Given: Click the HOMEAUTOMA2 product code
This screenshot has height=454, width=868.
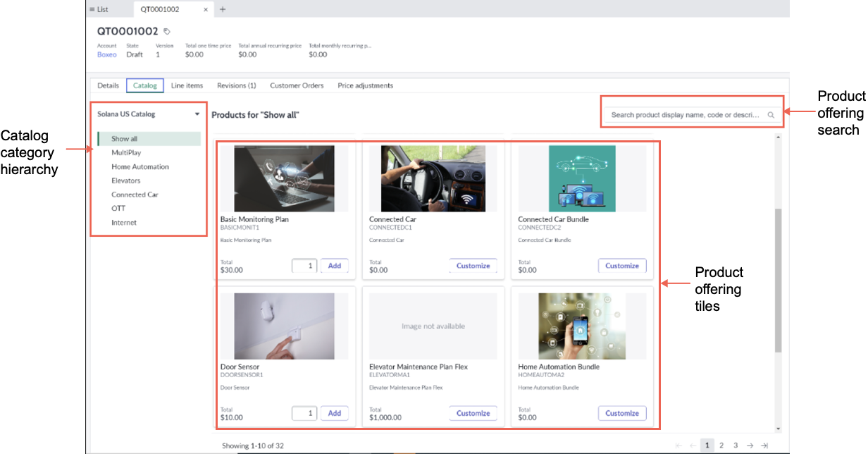Looking at the screenshot, I should [x=541, y=374].
